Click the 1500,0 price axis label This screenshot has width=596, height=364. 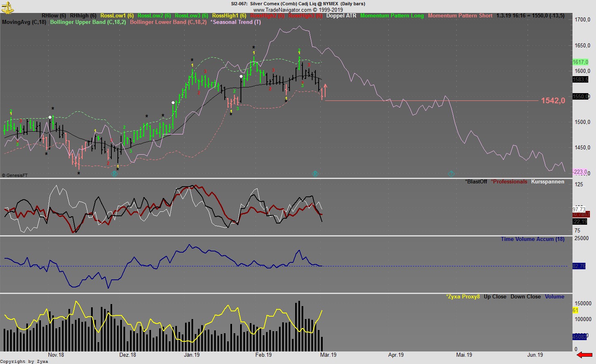582,122
